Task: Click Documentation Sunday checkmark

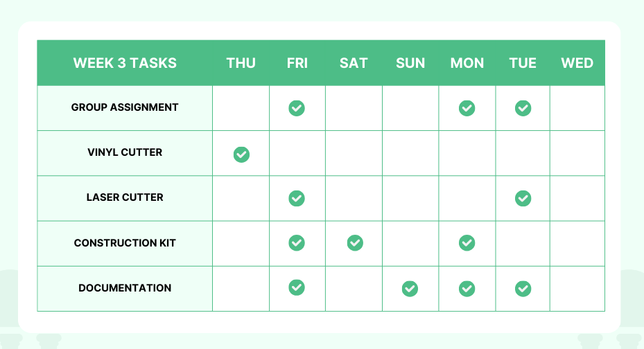Action: click(410, 288)
